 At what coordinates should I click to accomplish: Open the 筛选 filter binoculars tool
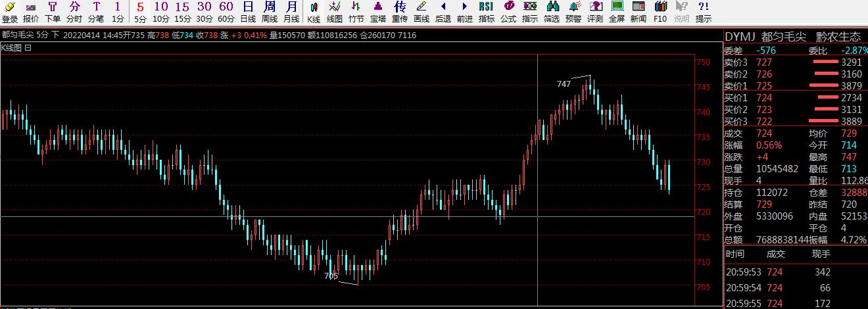(552, 12)
